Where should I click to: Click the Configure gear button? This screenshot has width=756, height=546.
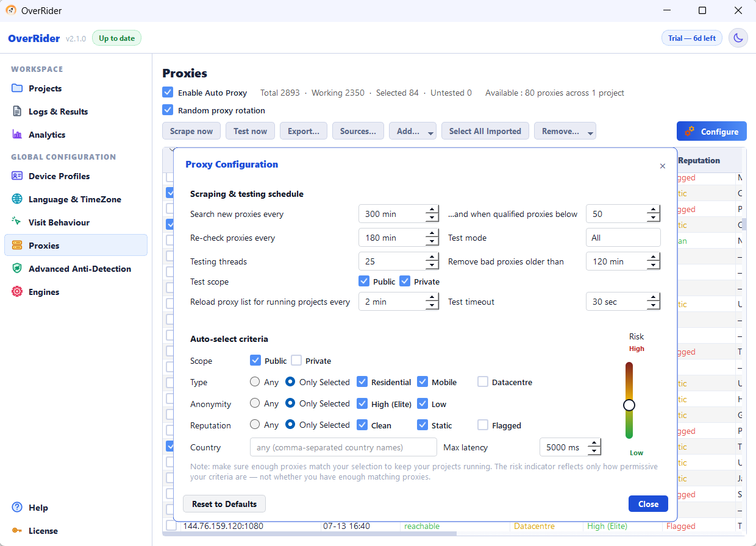711,132
